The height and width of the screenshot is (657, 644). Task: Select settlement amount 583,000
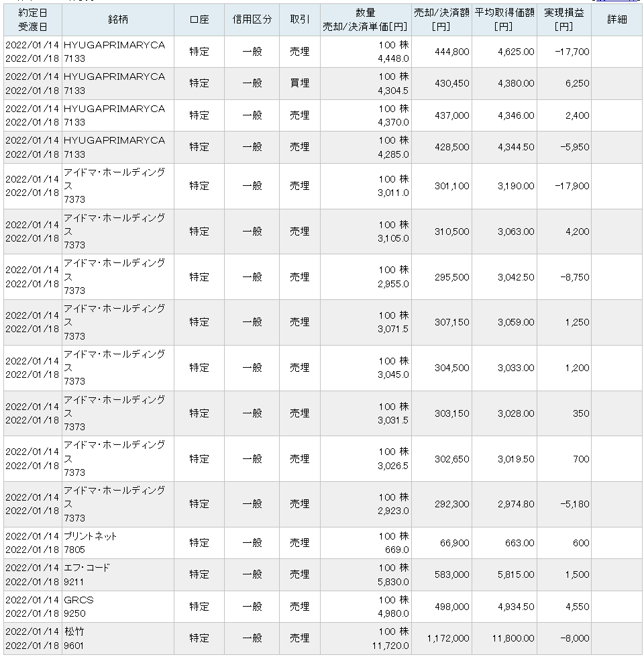click(451, 575)
